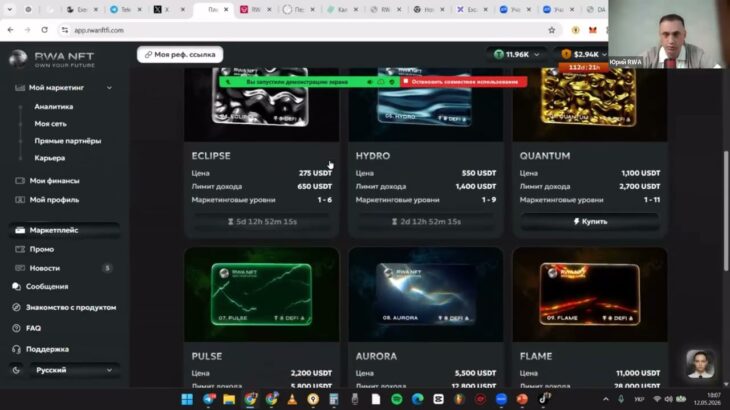Select Маркетплейс in the sidebar
The height and width of the screenshot is (410, 730).
(x=64, y=230)
